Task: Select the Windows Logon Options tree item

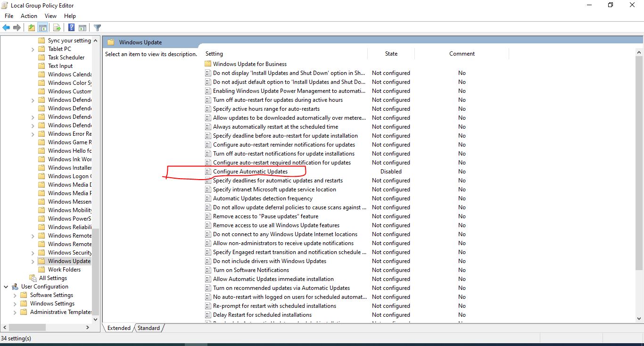Action: [x=70, y=176]
